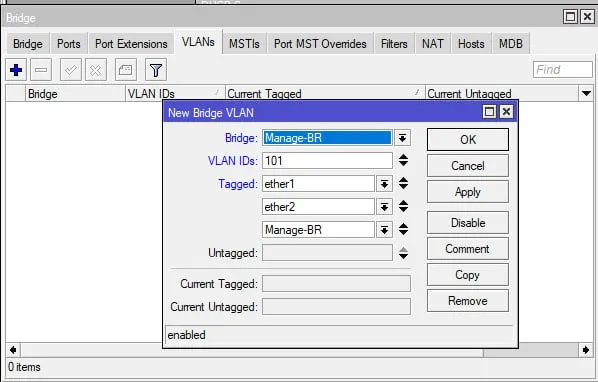Open the Port MST Overrides tab
Screen dimensions: 598x382
point(320,44)
